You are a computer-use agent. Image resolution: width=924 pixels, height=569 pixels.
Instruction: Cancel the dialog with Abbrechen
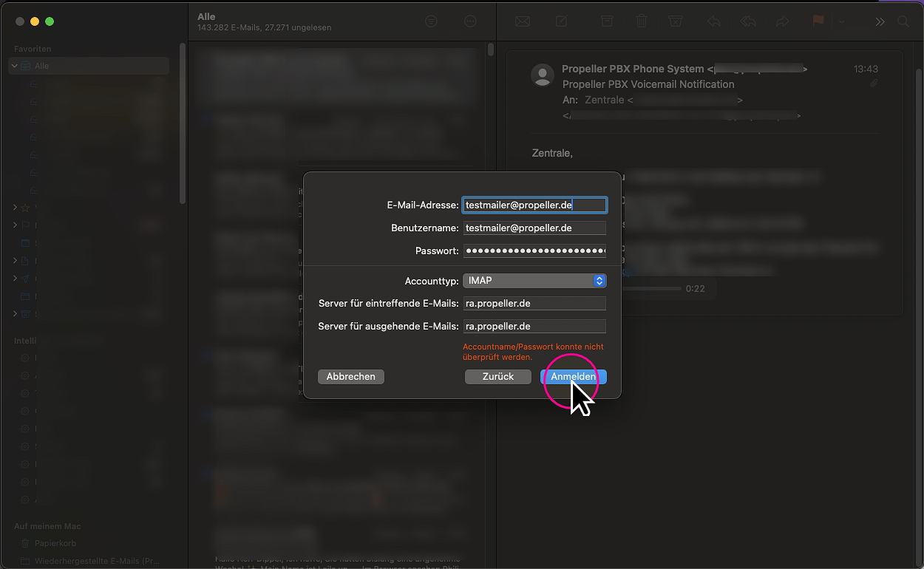tap(351, 377)
